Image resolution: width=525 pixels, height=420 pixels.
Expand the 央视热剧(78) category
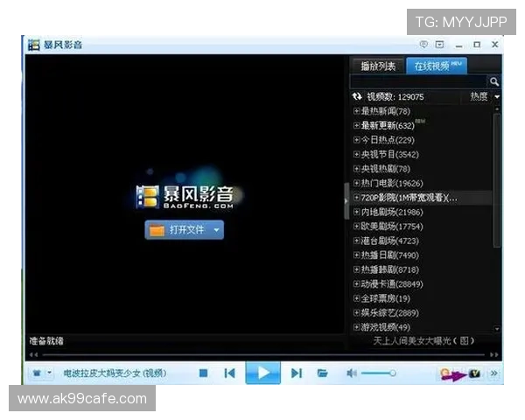357,169
